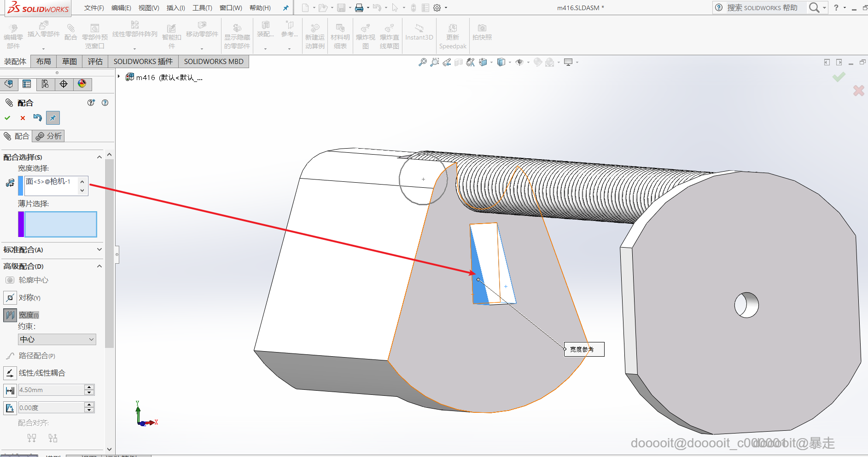Open the constraint dropdown showing 中心
Viewport: 868px width, 457px height.
click(57, 339)
